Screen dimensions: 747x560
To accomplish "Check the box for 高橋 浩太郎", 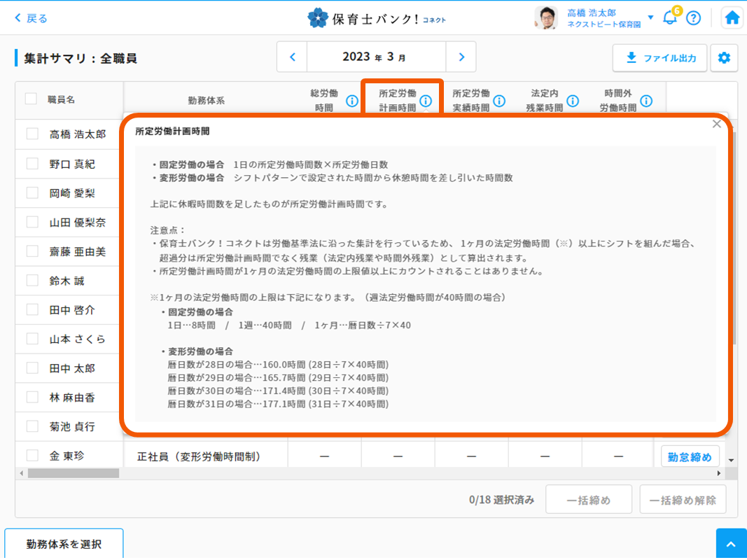I will (x=32, y=134).
